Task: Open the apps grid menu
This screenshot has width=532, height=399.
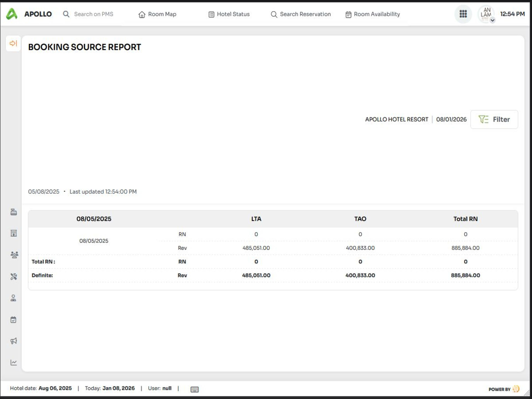Action: click(463, 14)
